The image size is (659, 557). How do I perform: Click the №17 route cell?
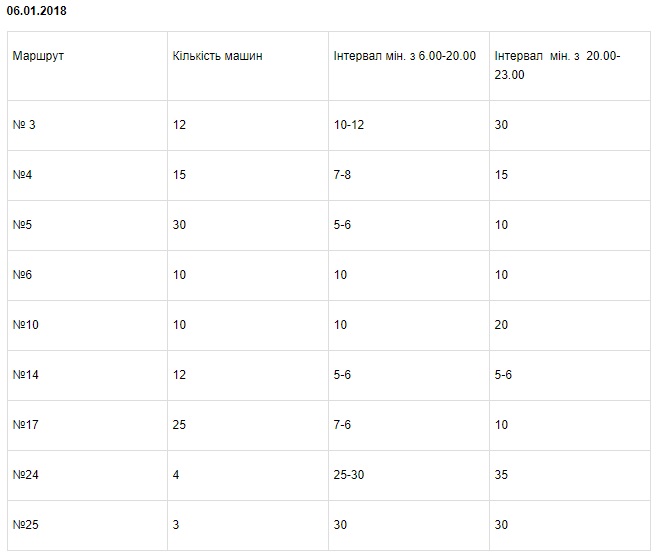coord(27,425)
